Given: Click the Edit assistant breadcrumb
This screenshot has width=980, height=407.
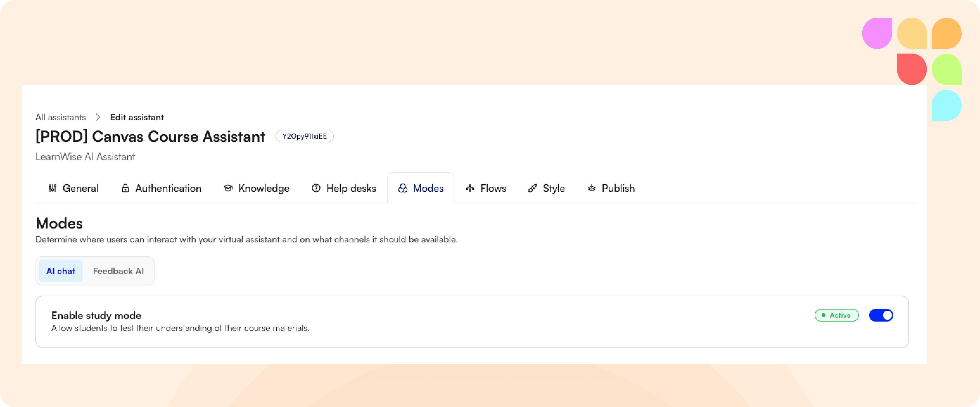Looking at the screenshot, I should point(137,117).
